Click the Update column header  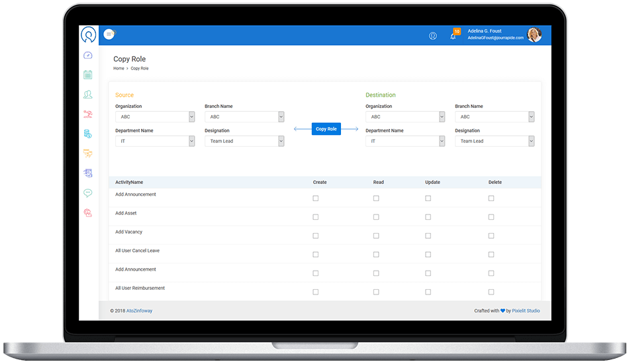click(x=432, y=182)
